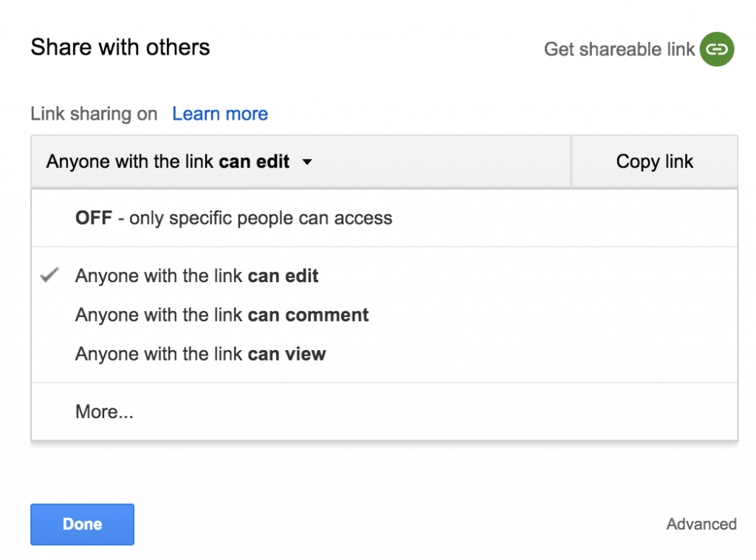Viewport: 756px width, 560px height.
Task: Open the Learn more link
Action: [220, 115]
